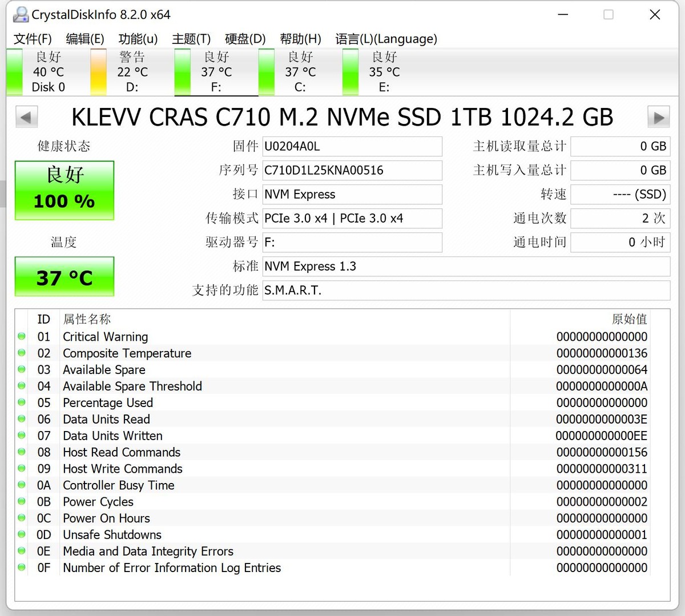Click the next disk right arrow
Viewport: 685px width, 616px height.
(x=658, y=118)
